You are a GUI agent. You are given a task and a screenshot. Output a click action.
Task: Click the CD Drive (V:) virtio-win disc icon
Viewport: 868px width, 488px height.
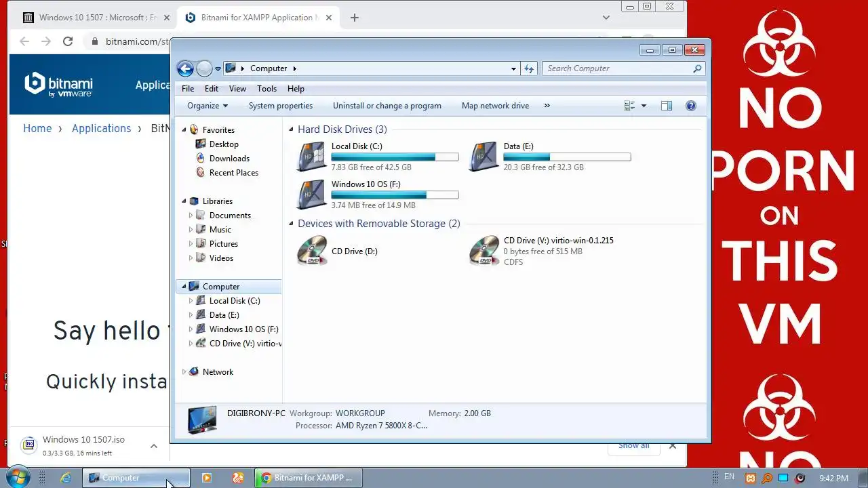(x=484, y=251)
